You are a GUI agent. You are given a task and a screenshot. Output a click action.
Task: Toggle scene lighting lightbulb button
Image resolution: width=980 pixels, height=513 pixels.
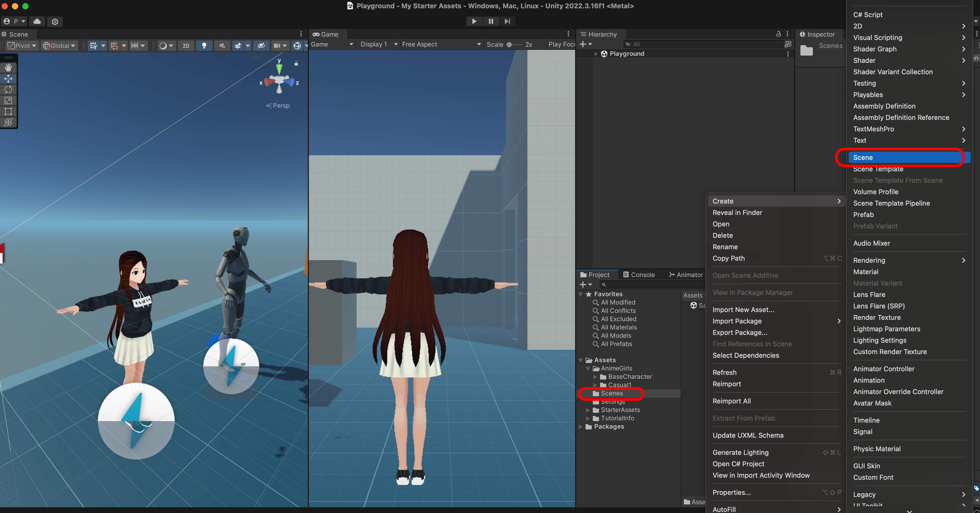[x=204, y=46]
